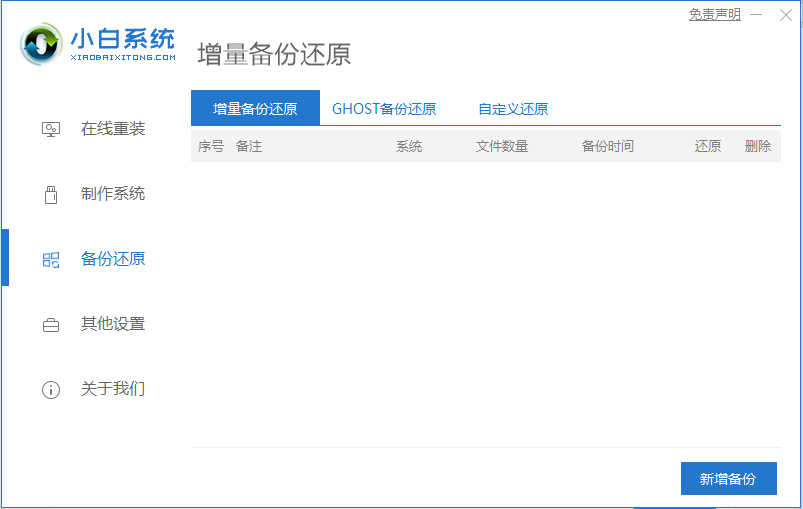Click the 备注 column header

click(x=249, y=146)
